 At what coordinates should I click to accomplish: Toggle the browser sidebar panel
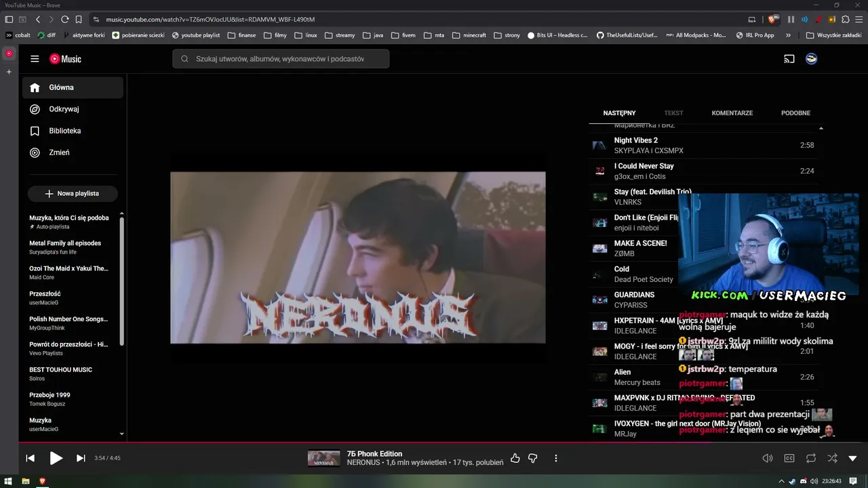[x=9, y=20]
